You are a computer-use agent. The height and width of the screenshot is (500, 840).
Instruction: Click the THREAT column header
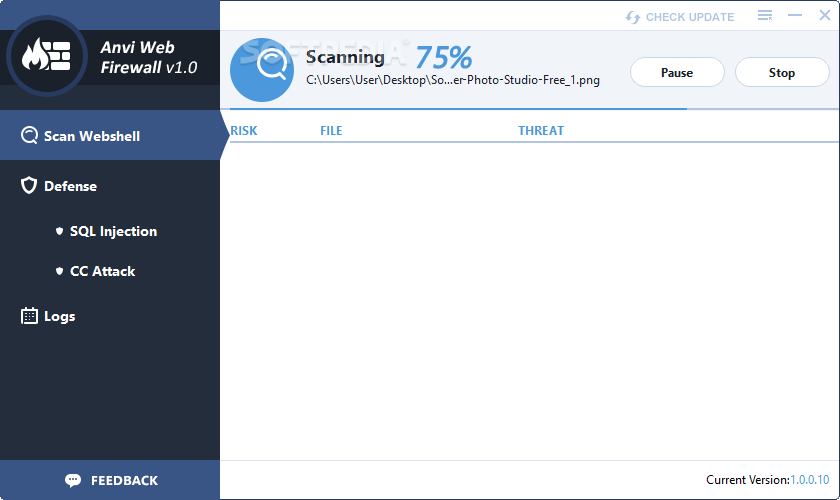541,130
